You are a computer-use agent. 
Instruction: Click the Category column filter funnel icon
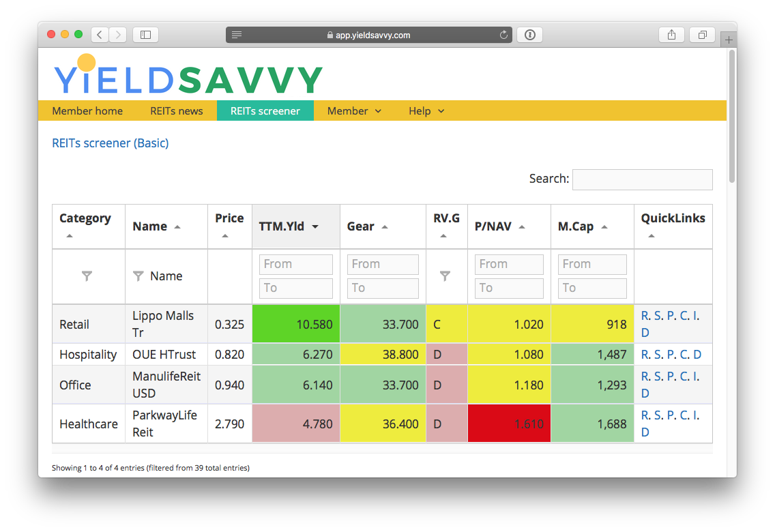click(x=87, y=276)
